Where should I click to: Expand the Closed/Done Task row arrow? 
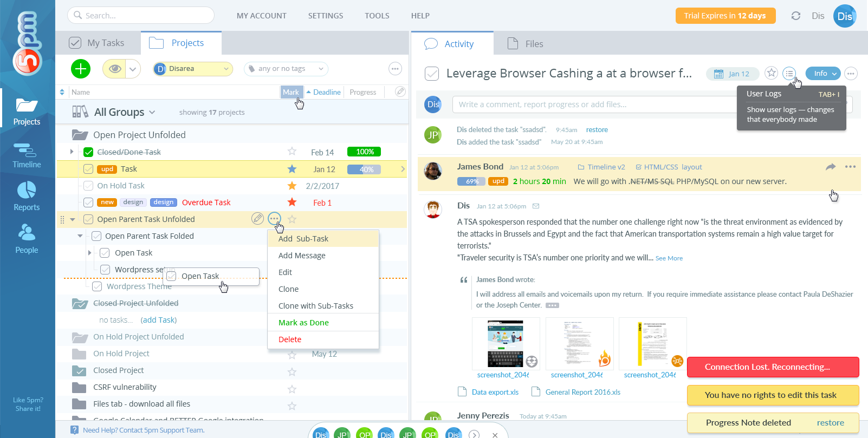point(72,152)
